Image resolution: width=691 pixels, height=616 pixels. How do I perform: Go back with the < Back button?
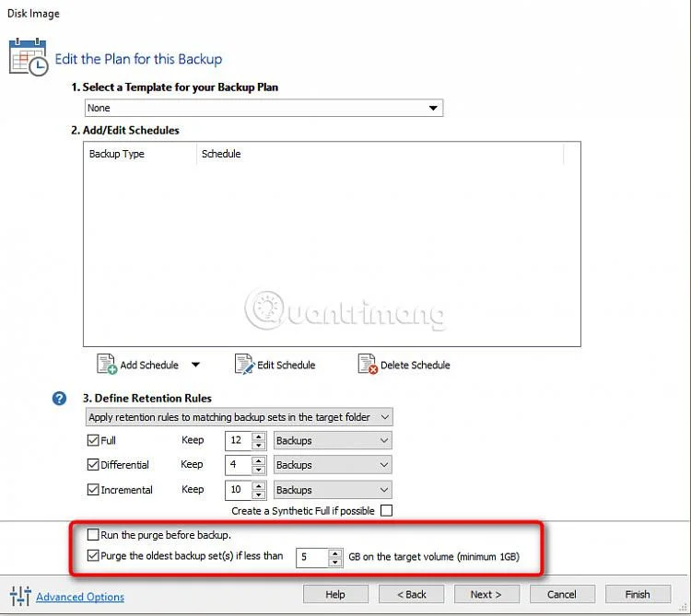(411, 594)
